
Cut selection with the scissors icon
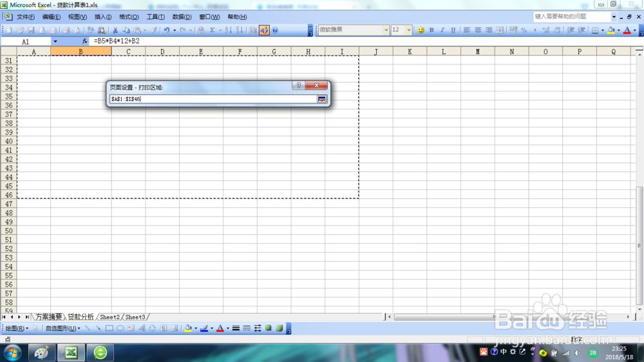point(115,30)
